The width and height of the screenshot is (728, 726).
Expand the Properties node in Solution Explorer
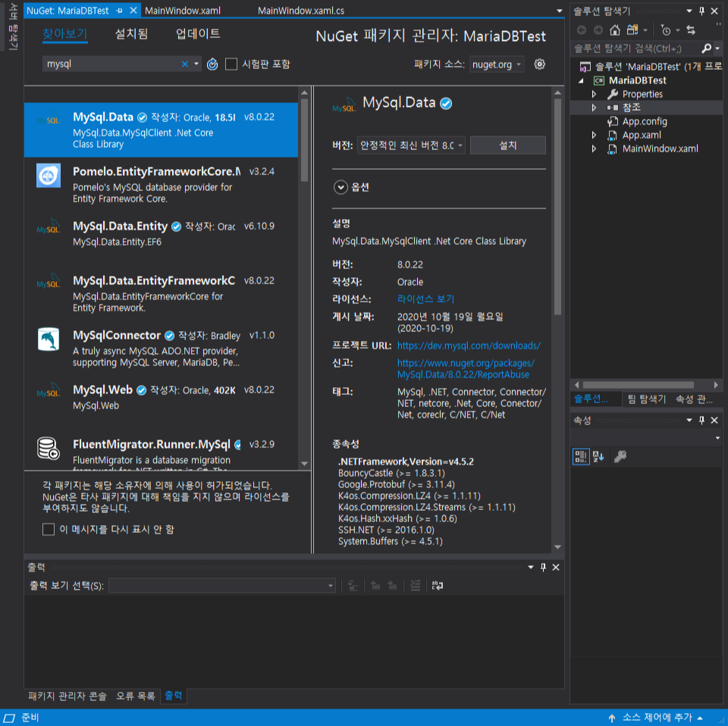[x=594, y=94]
